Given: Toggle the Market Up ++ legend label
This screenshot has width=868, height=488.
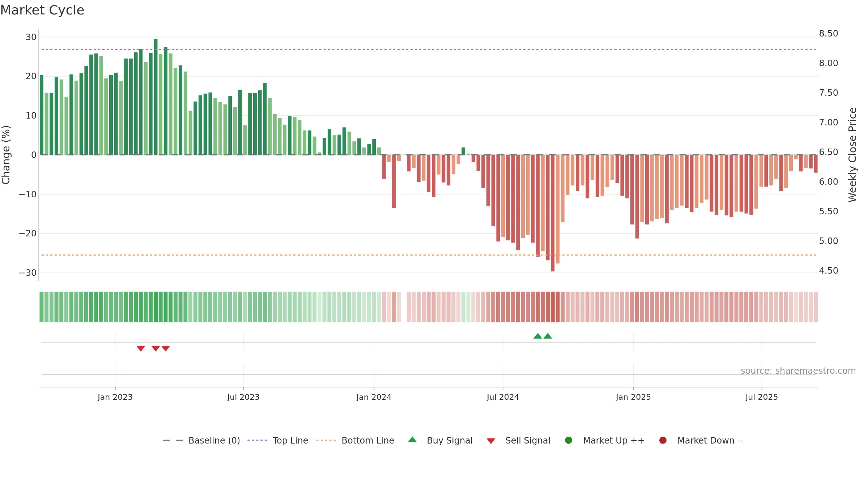Looking at the screenshot, I should (x=614, y=440).
